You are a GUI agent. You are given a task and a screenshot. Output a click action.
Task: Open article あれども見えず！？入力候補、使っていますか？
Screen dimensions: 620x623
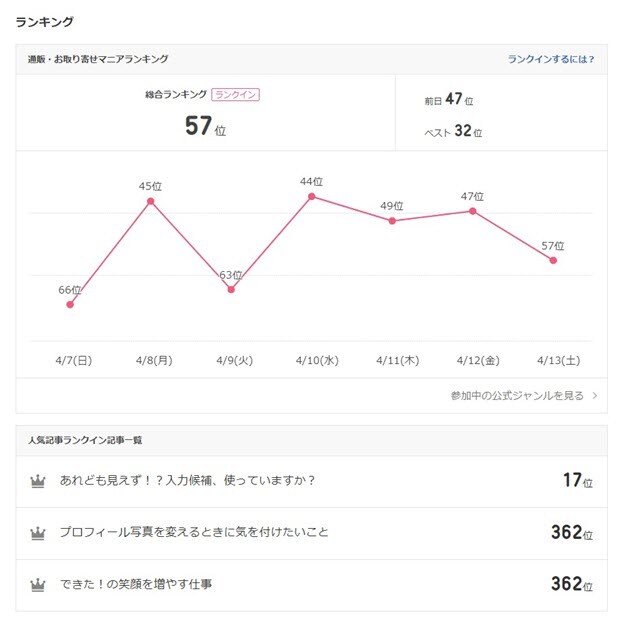188,481
